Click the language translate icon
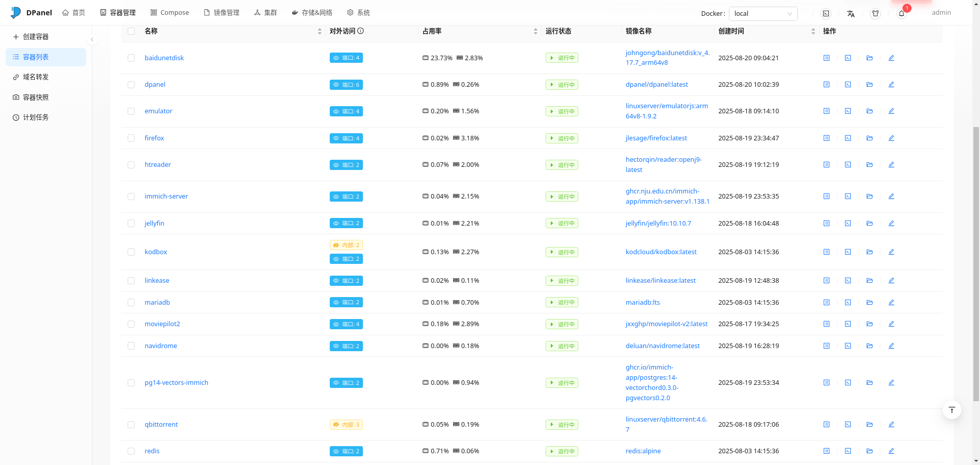This screenshot has width=980, height=465. (x=851, y=14)
